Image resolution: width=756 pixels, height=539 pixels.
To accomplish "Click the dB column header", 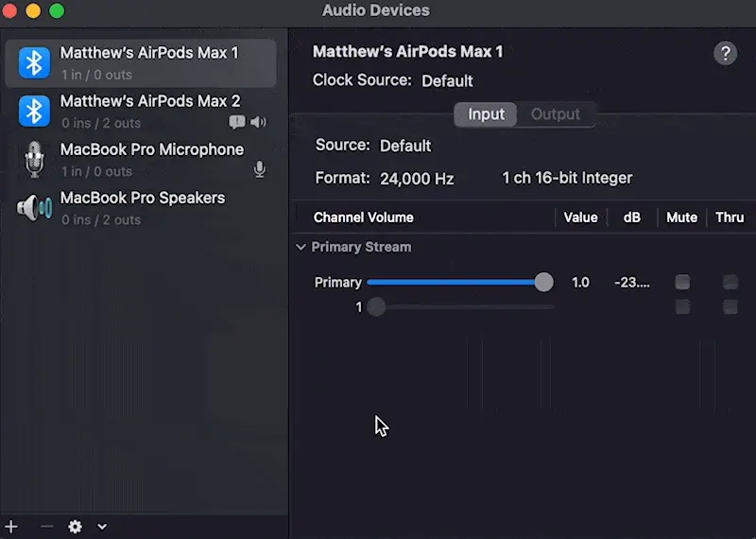I will [631, 217].
